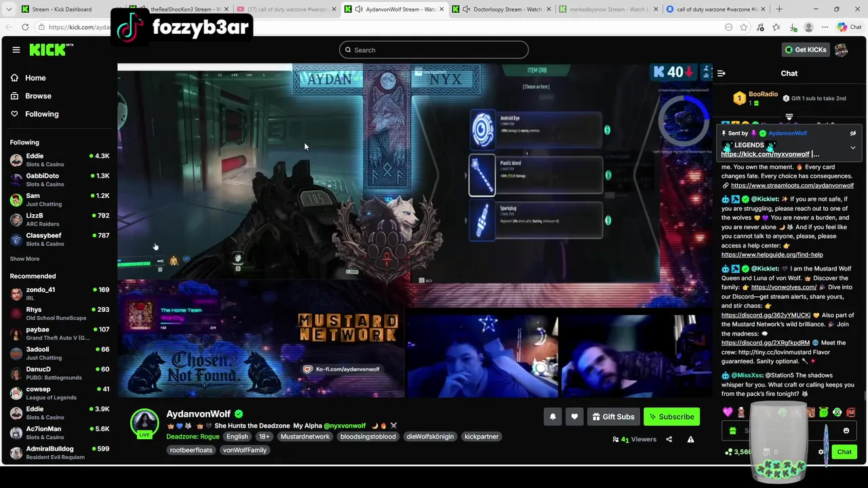Image resolution: width=868 pixels, height=488 pixels.
Task: Expand the pinned message chevron
Action: pyautogui.click(x=853, y=147)
